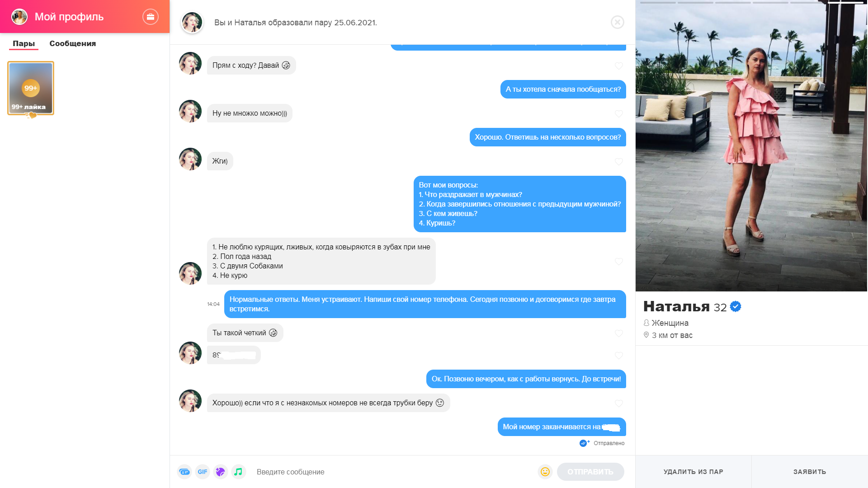
Task: Open the purple sticker heart icon
Action: tap(220, 472)
